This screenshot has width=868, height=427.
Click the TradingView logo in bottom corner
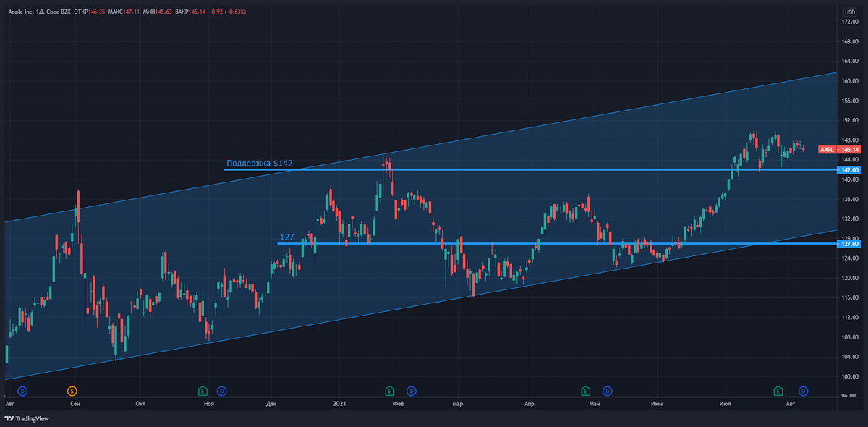coord(10,418)
